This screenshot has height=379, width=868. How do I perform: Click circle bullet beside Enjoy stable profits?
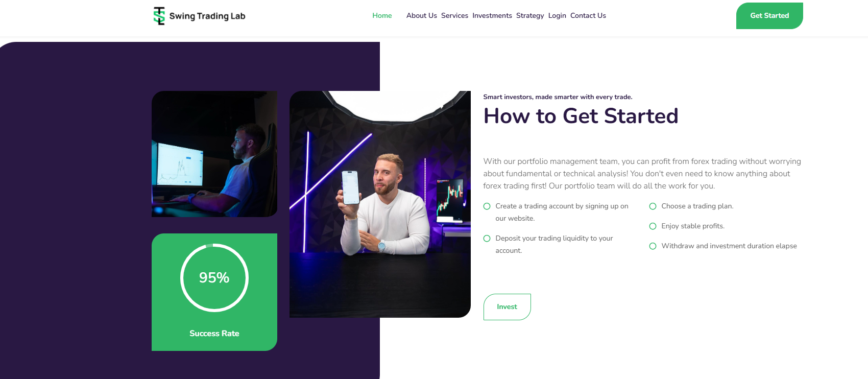653,226
